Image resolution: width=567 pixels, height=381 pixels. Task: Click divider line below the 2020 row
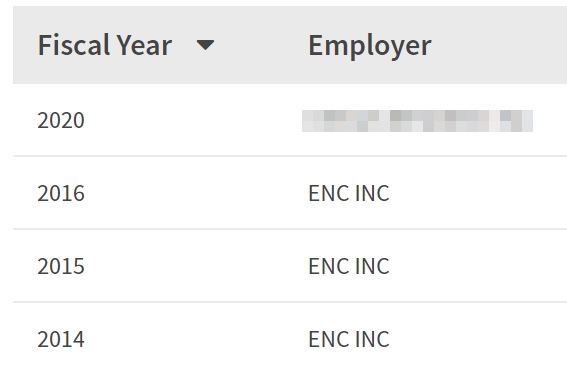(290, 156)
